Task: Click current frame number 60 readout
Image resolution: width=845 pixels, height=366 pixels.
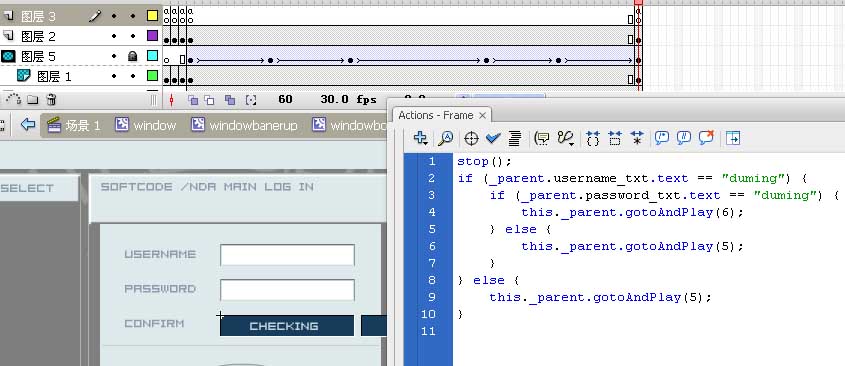Action: [x=285, y=99]
